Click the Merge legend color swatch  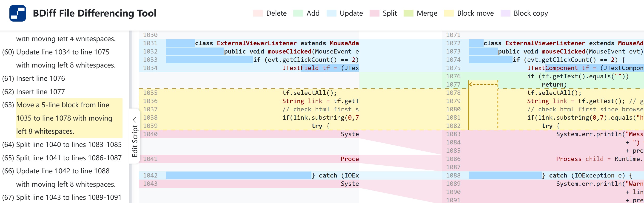point(408,13)
